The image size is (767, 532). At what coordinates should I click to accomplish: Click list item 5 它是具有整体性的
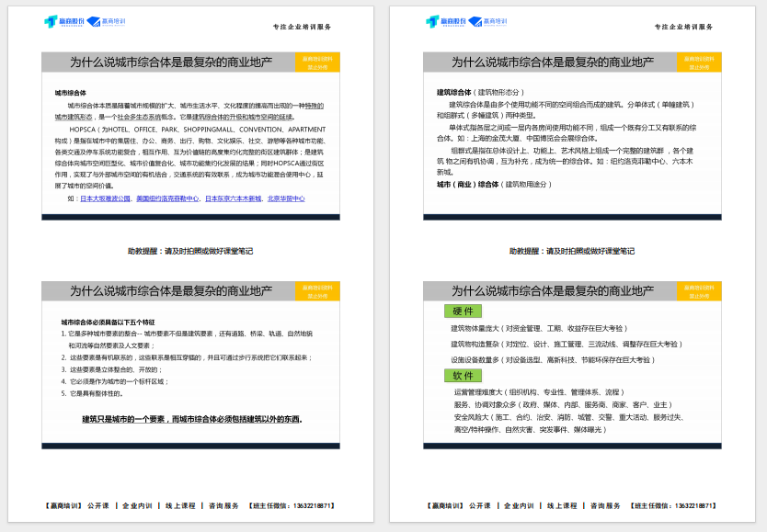tap(93, 393)
